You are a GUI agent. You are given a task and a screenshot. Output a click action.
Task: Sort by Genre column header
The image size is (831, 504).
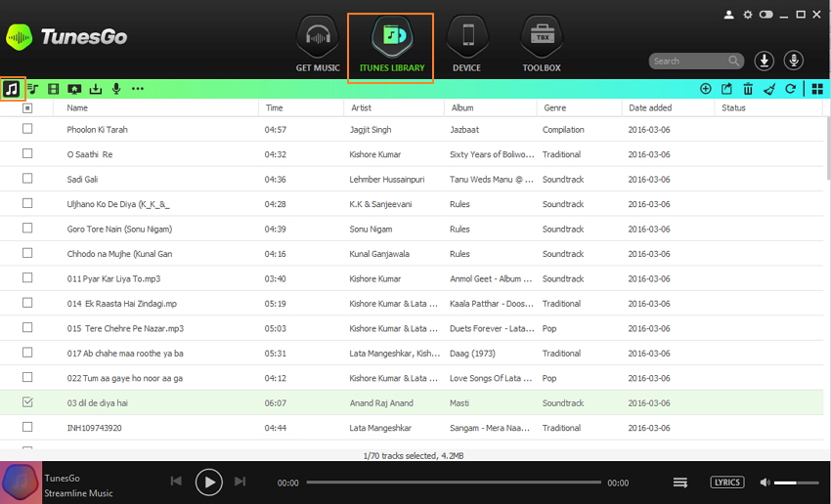tap(555, 108)
